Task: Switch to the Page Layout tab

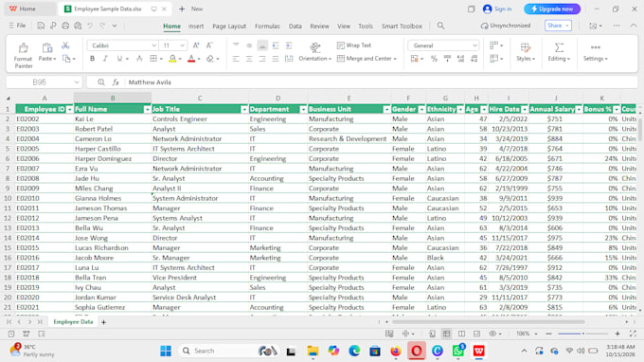Action: click(229, 26)
